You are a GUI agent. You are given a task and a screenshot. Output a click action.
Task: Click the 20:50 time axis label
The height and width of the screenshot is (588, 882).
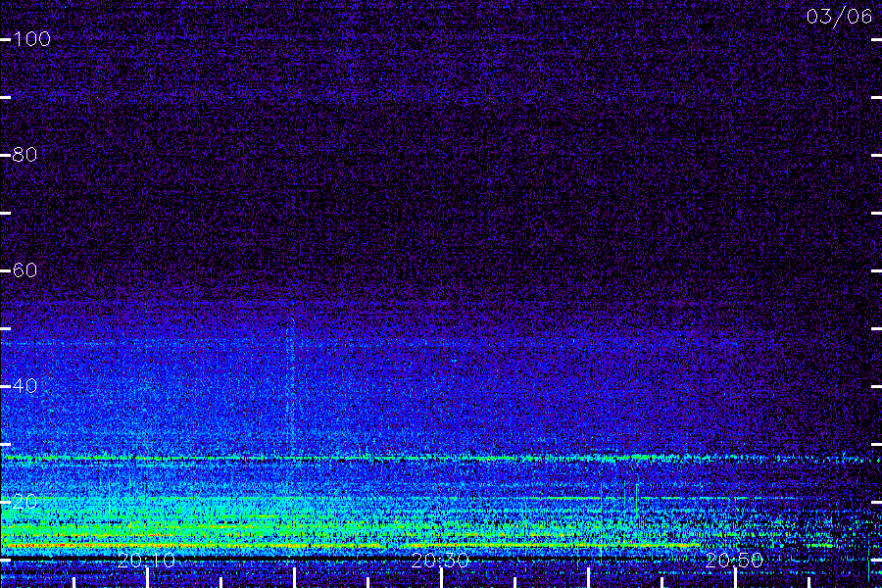[734, 560]
